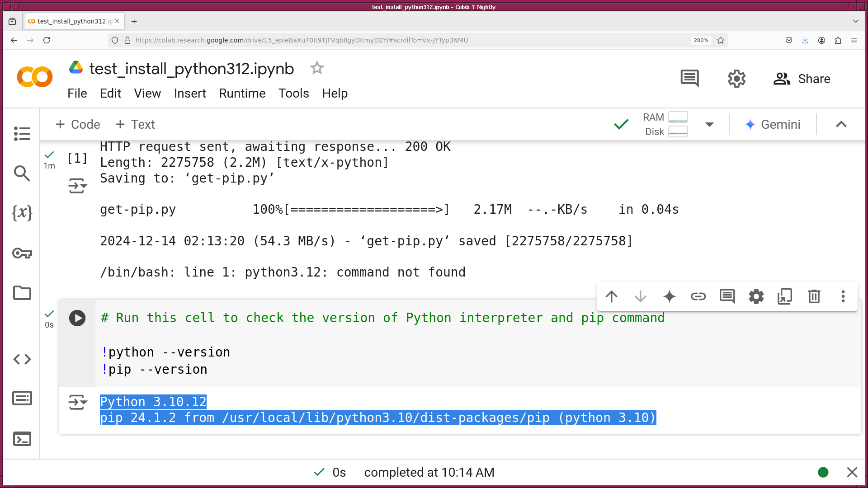Run the python version check cell
The height and width of the screenshot is (488, 868).
tap(77, 318)
